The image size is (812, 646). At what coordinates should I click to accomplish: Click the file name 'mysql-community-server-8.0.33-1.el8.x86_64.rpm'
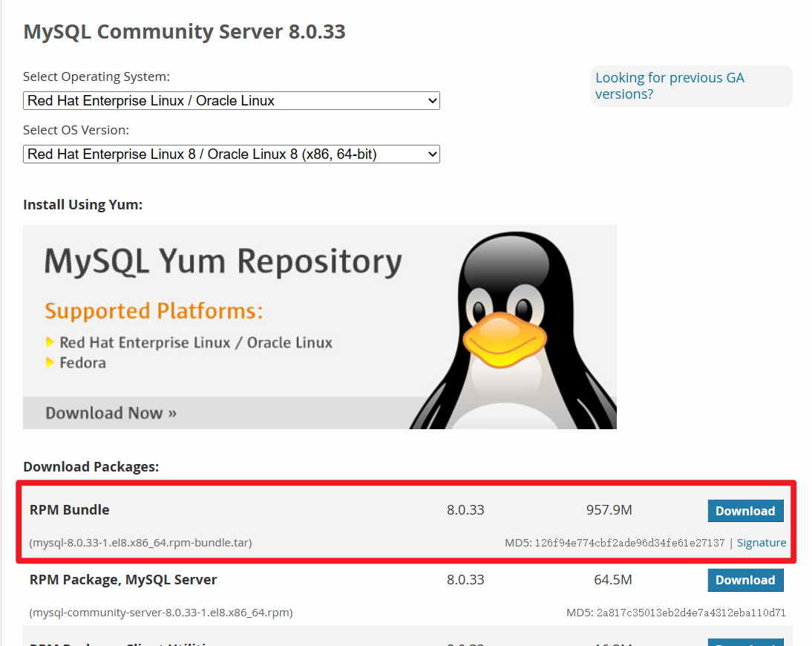pos(160,613)
